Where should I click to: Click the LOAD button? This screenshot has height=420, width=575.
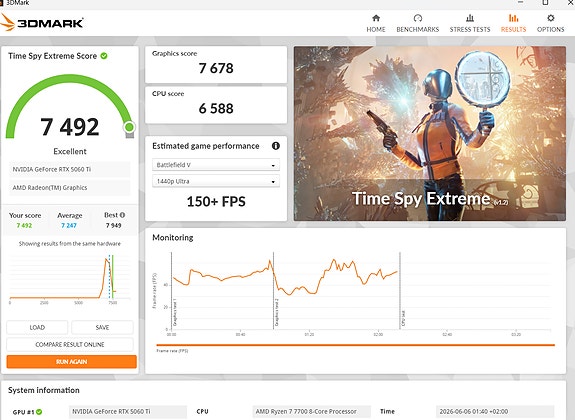point(37,327)
